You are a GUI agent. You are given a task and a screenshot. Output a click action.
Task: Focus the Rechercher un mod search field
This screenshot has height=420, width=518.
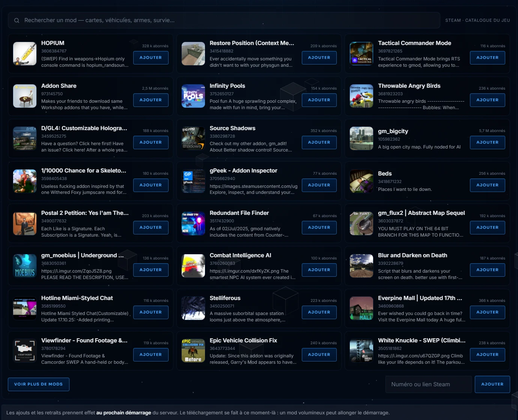pos(224,20)
